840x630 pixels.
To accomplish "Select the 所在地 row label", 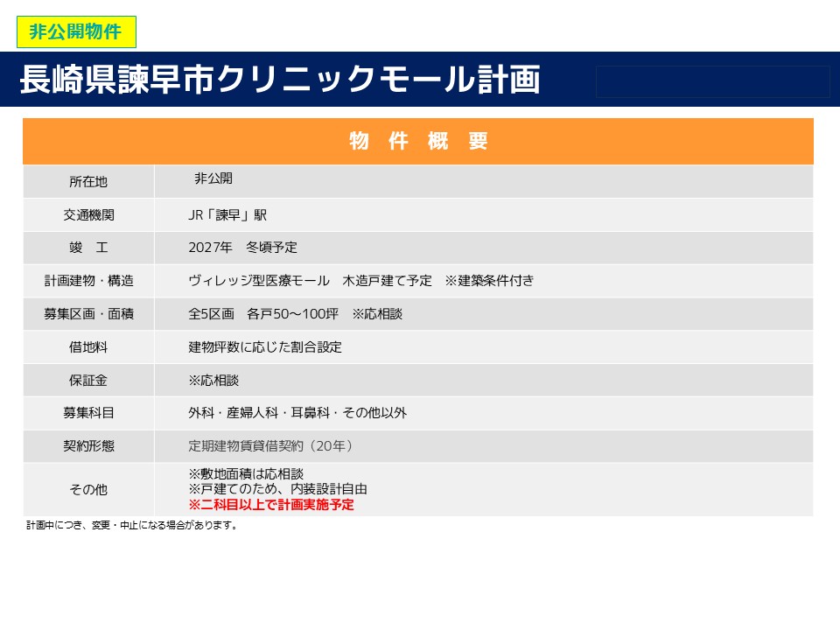I will (x=88, y=182).
